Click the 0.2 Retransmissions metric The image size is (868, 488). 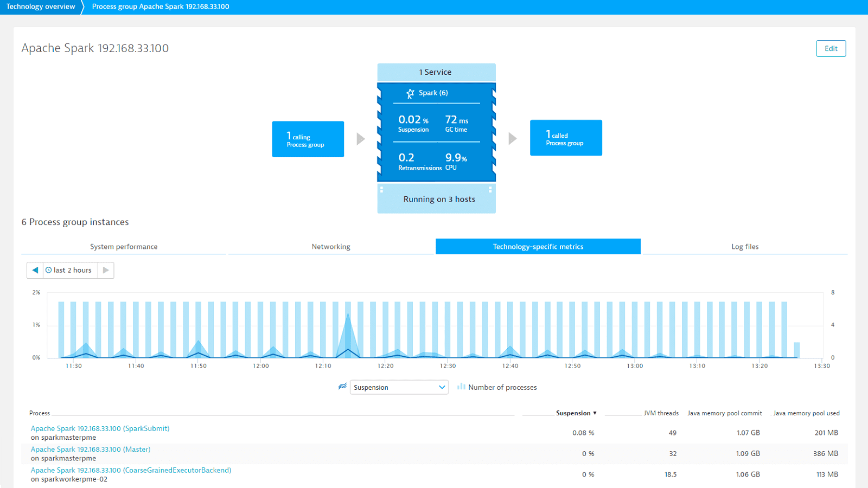tap(420, 162)
